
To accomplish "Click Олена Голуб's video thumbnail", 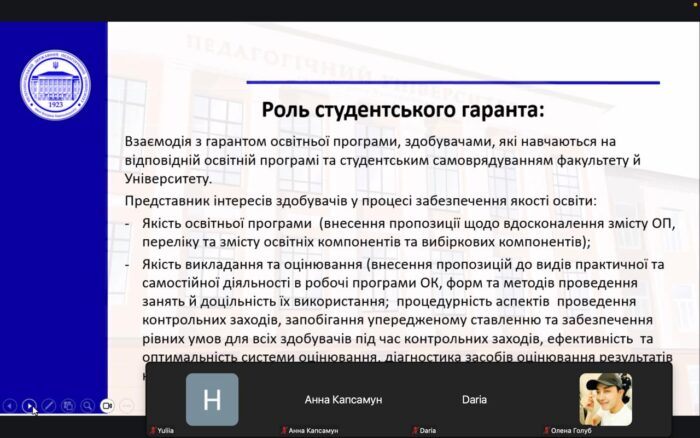I will [605, 399].
